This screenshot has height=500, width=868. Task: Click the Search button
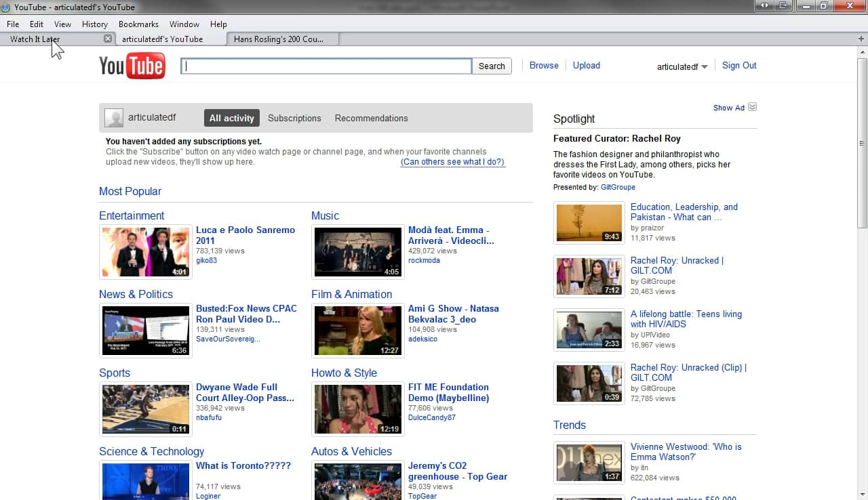492,66
